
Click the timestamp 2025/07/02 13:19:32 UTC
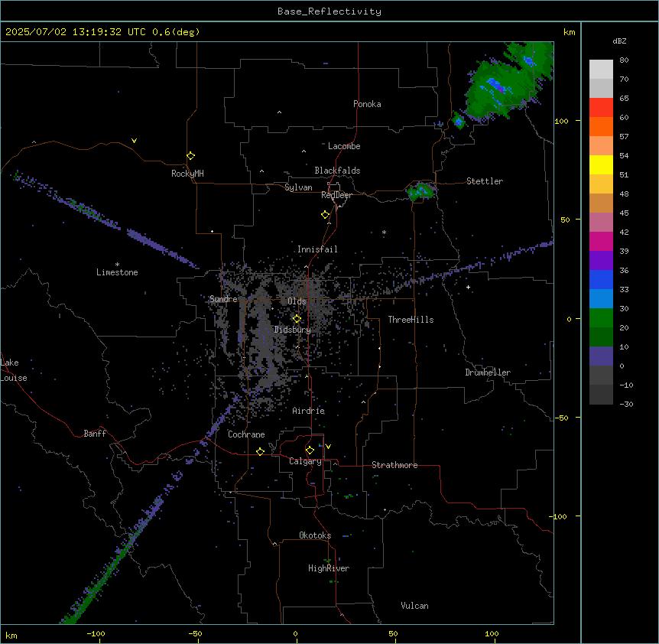click(x=76, y=32)
